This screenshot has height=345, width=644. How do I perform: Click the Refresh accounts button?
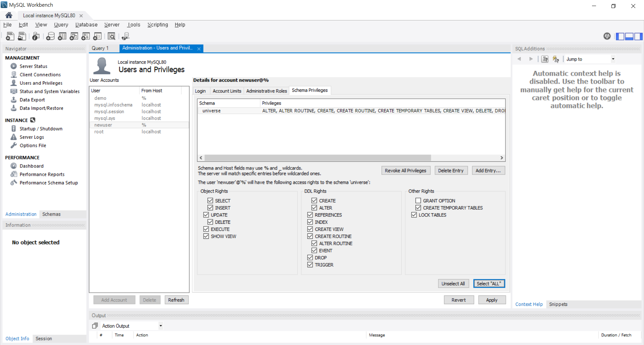tap(176, 300)
